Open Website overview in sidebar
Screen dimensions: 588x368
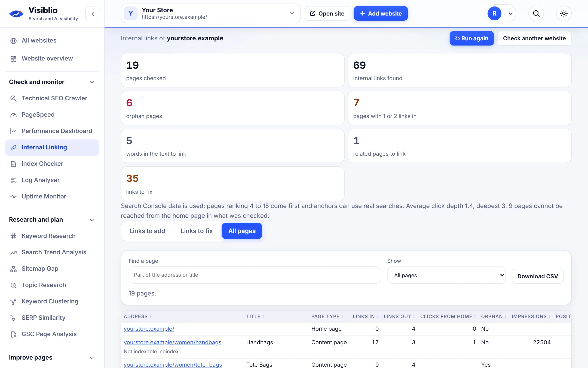click(52, 59)
